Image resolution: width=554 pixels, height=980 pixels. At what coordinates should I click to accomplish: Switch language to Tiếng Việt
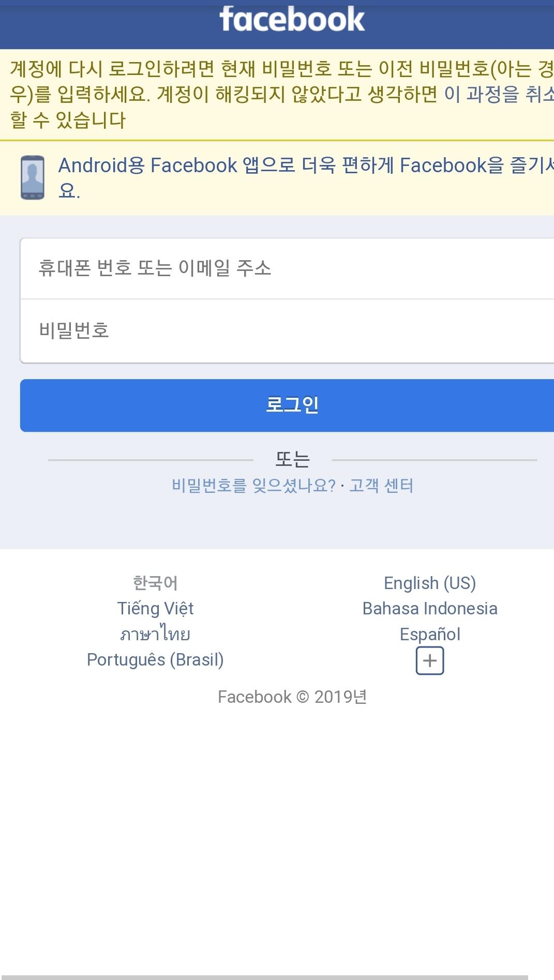pyautogui.click(x=155, y=608)
